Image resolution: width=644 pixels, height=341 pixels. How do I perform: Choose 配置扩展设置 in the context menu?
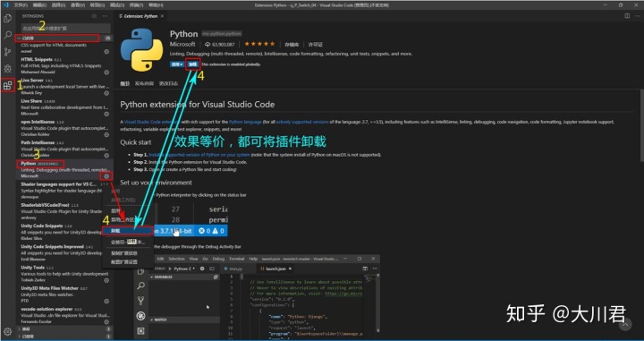[128, 261]
